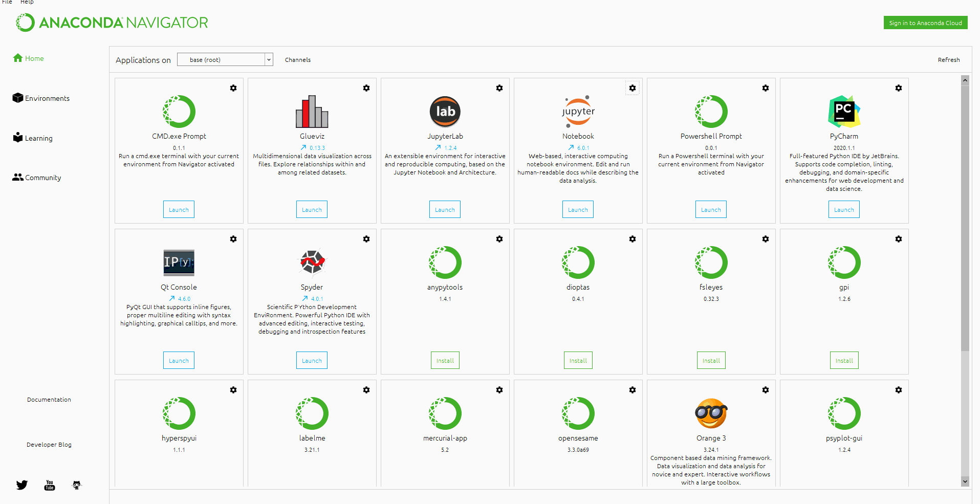Open gear options for Qt Console
Image resolution: width=980 pixels, height=504 pixels.
click(x=233, y=239)
